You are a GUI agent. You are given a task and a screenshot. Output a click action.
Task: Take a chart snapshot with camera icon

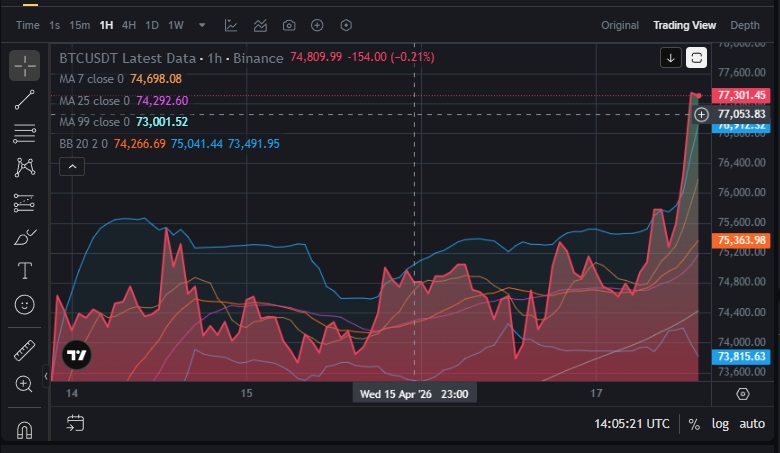point(289,25)
